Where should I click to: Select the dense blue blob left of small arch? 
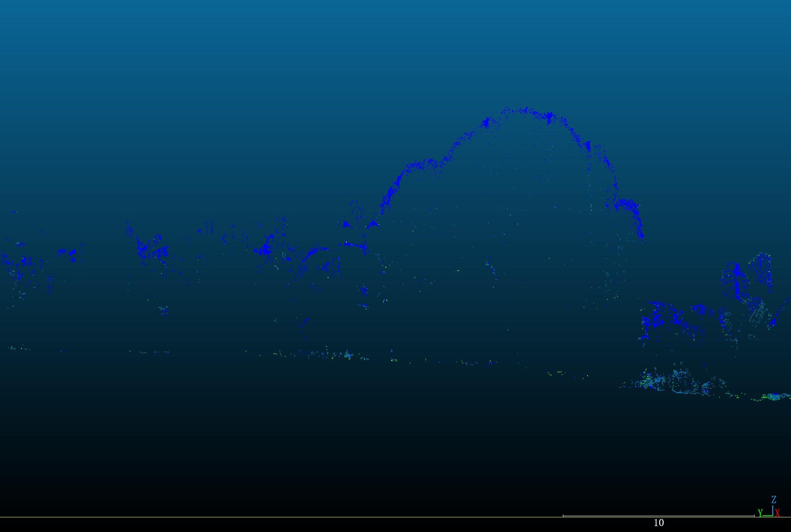(x=265, y=250)
